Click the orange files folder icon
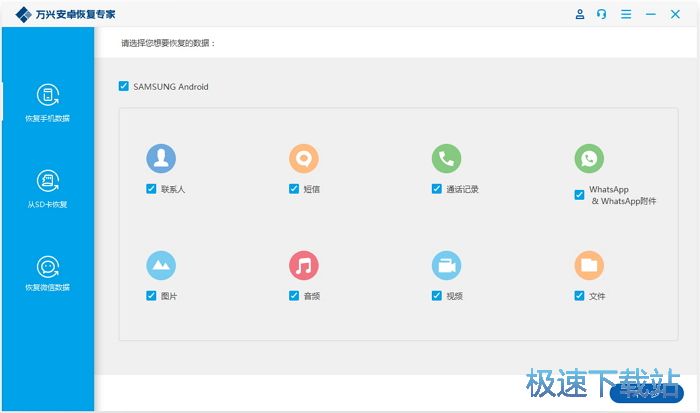Screen dimensions: 700x413 coord(589,265)
